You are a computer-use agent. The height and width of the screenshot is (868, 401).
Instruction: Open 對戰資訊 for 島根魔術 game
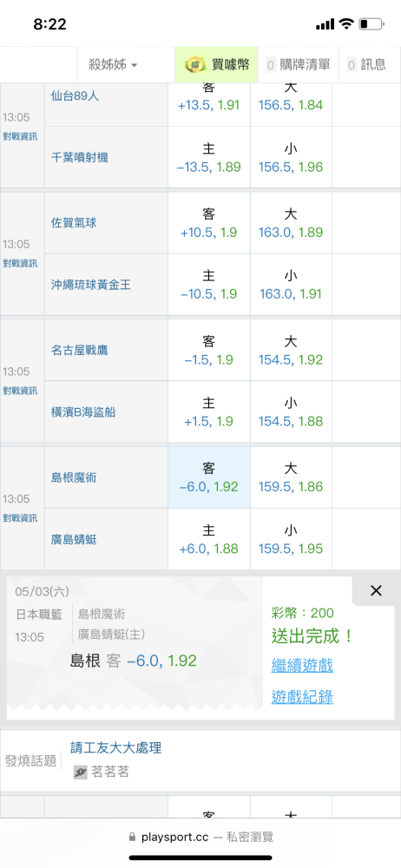(x=20, y=517)
